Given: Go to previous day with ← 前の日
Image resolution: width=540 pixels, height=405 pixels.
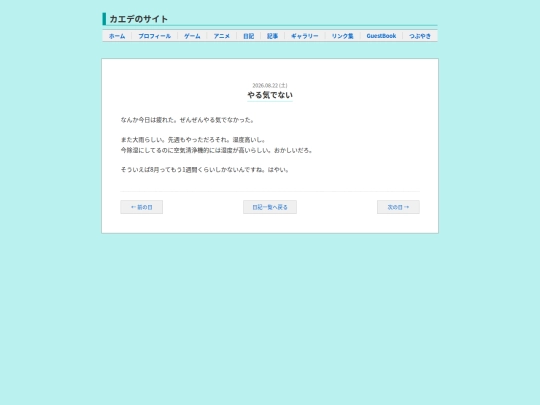Looking at the screenshot, I should pos(142,207).
